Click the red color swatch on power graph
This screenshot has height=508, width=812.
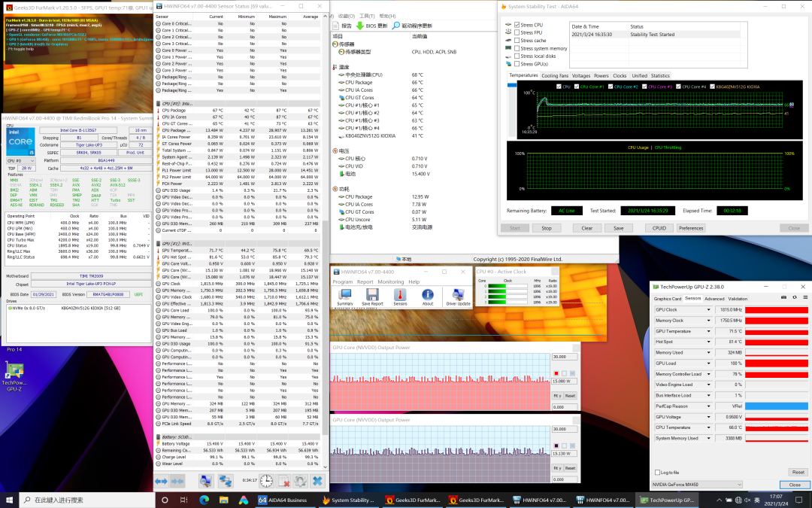tap(556, 373)
